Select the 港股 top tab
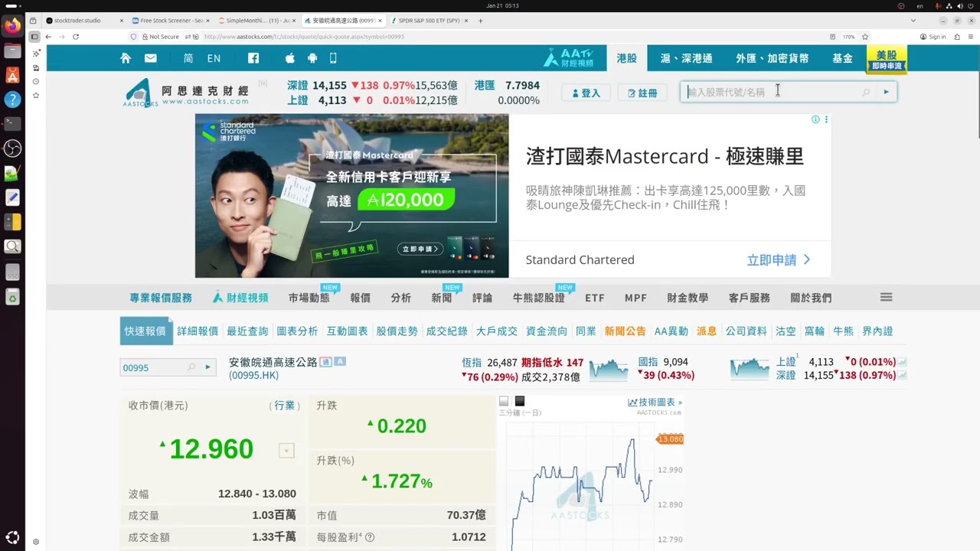 point(626,58)
